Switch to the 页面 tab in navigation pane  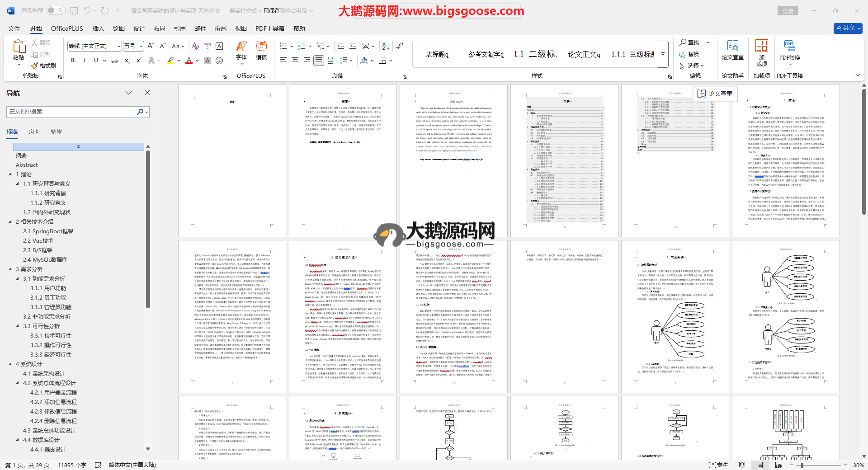coord(34,132)
